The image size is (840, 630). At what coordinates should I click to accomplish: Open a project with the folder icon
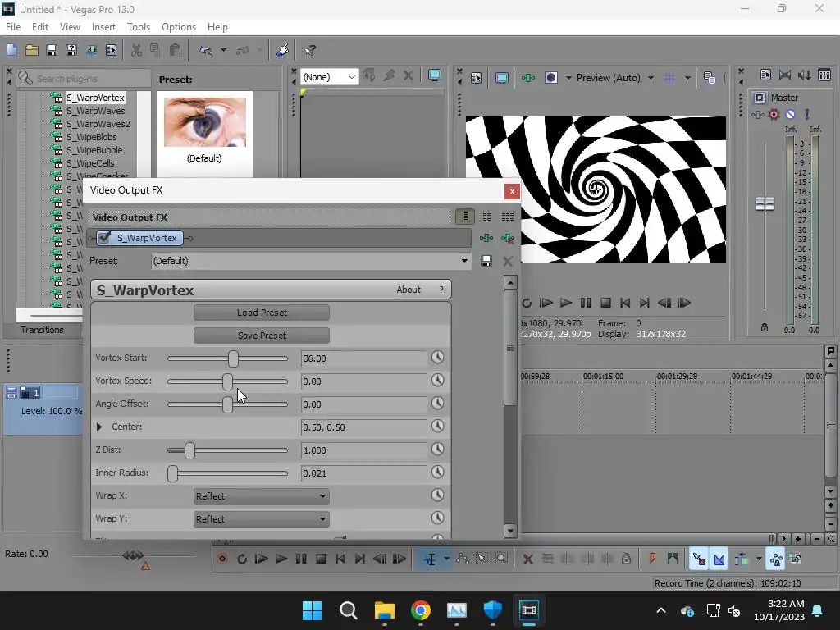coord(32,50)
